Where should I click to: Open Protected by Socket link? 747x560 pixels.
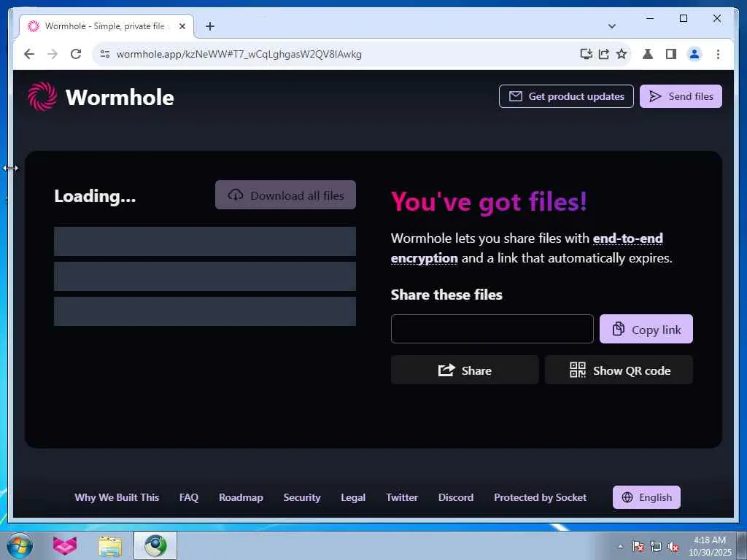point(541,497)
